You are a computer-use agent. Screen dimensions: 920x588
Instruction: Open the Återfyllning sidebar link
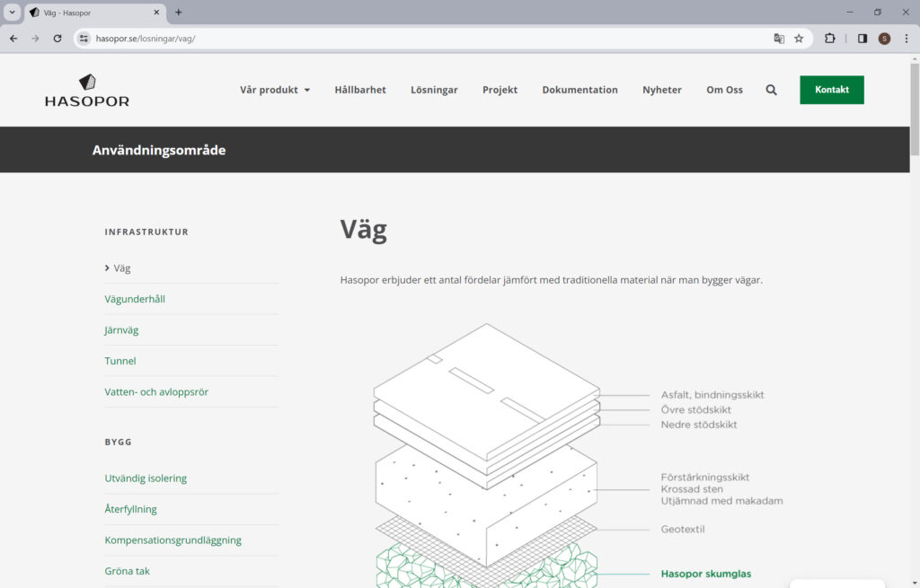[130, 509]
